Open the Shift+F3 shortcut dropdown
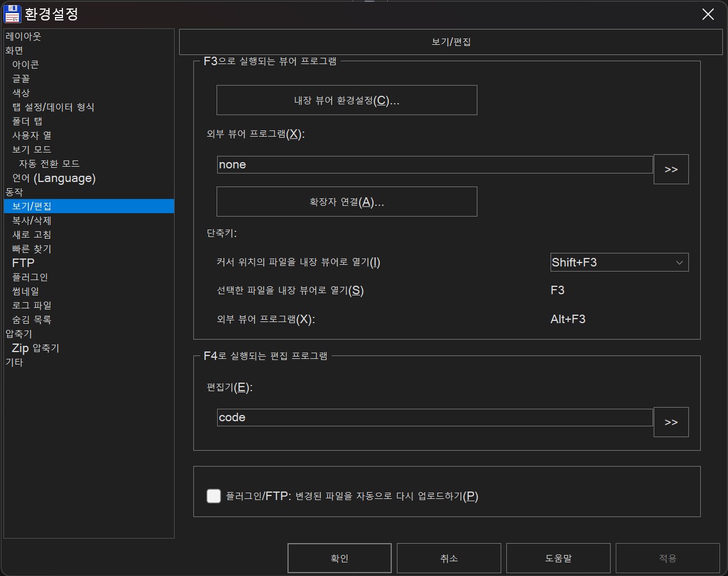This screenshot has height=576, width=728. click(619, 262)
